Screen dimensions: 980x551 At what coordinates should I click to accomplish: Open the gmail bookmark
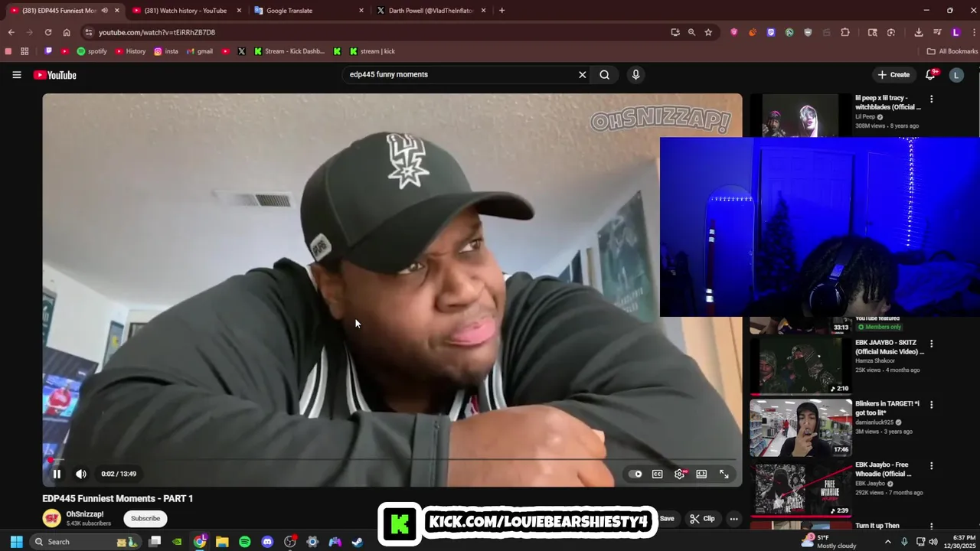pyautogui.click(x=199, y=51)
